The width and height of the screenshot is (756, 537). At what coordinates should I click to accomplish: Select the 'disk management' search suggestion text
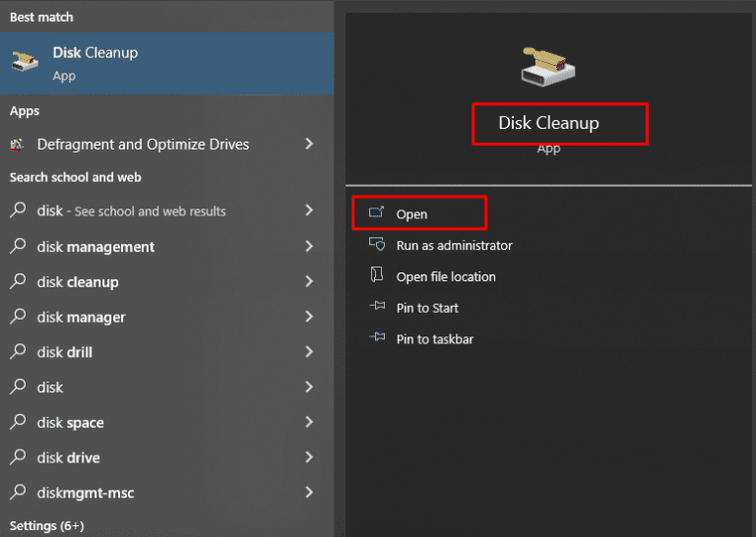coord(95,247)
